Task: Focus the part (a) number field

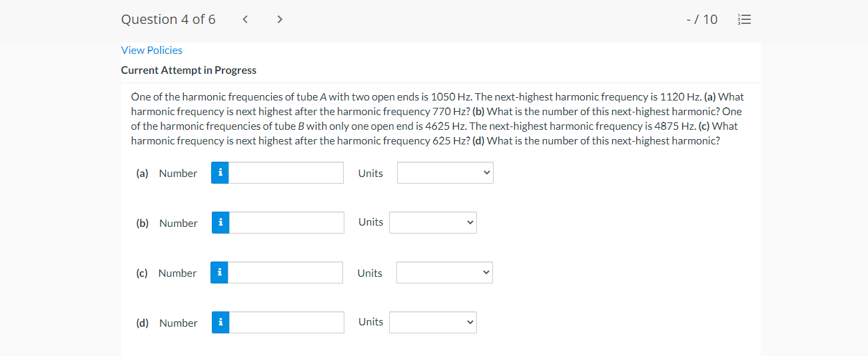Action: pyautogui.click(x=286, y=173)
